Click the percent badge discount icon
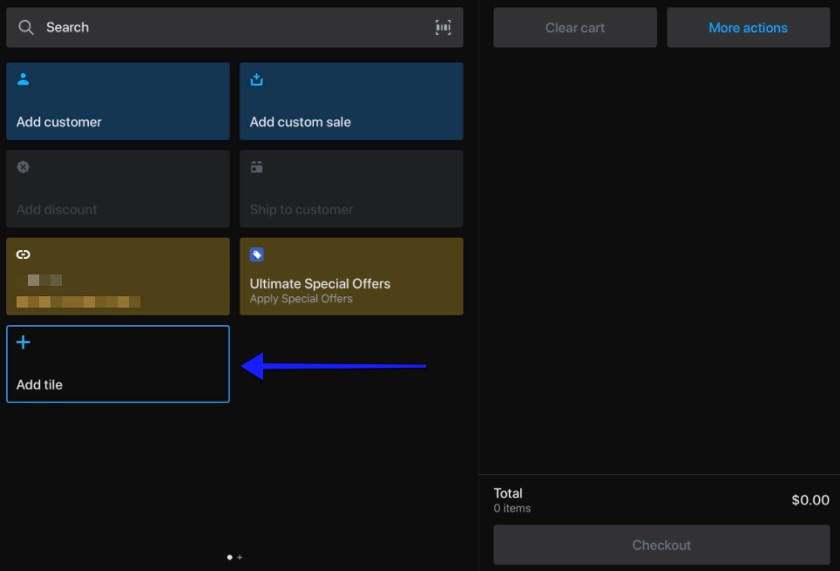840x571 pixels. pos(23,167)
